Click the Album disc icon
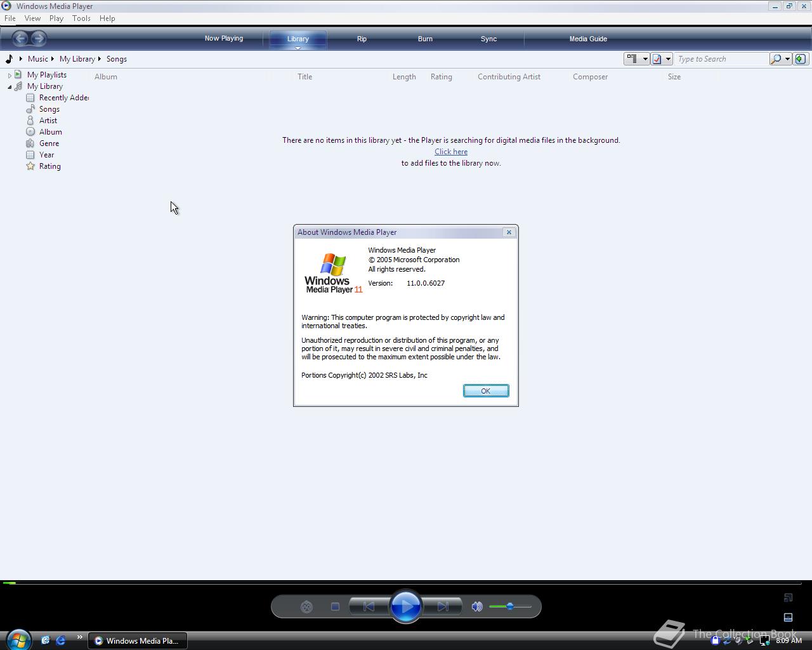The image size is (812, 650). click(30, 132)
